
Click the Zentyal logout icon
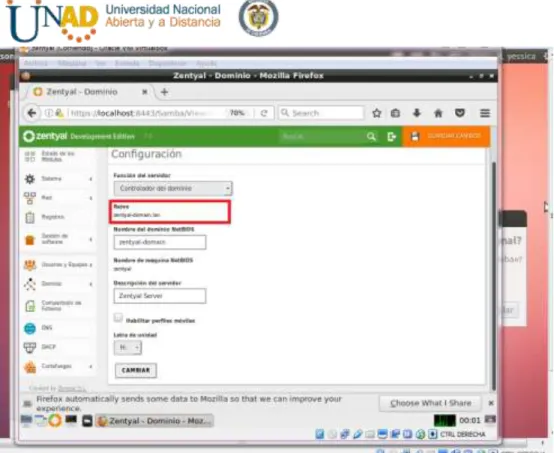(391, 136)
